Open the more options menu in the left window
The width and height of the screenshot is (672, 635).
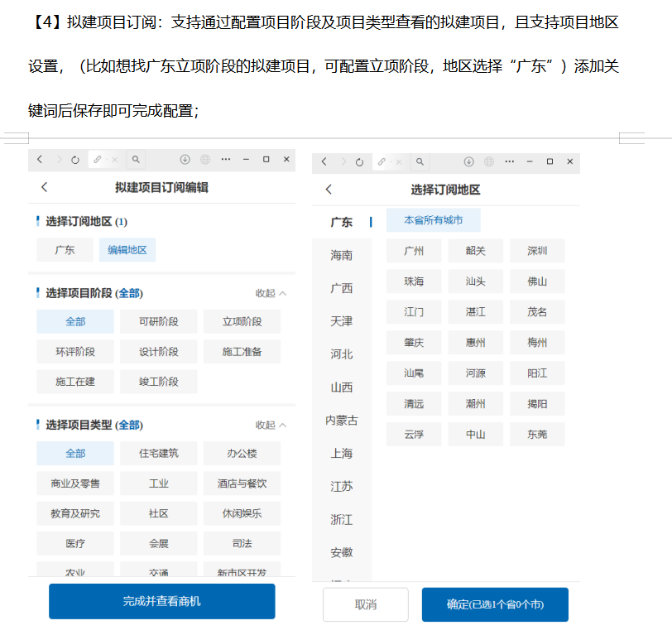pyautogui.click(x=226, y=160)
